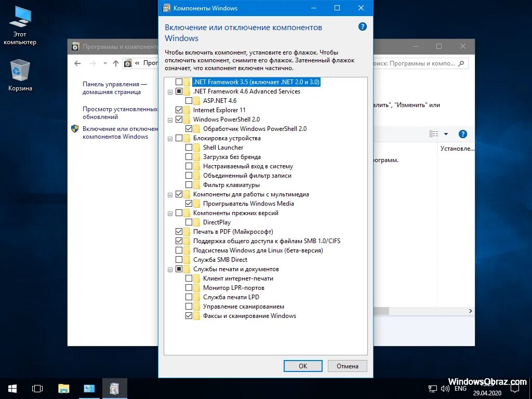Viewport: 532px width, 399px height.
Task: Enable the ASP.NET 4.6 checkbox
Action: coord(189,101)
